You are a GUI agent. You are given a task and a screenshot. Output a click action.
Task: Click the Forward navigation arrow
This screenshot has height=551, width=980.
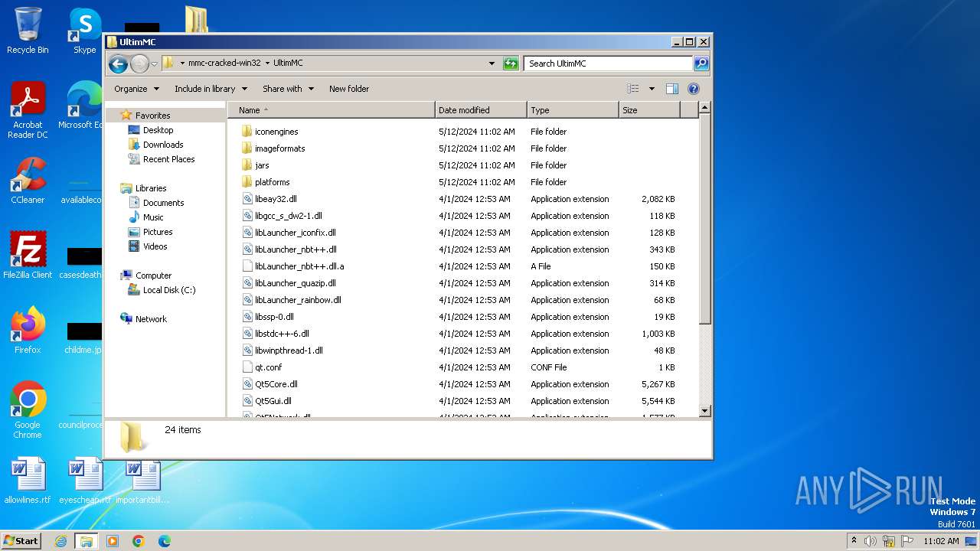pyautogui.click(x=139, y=64)
